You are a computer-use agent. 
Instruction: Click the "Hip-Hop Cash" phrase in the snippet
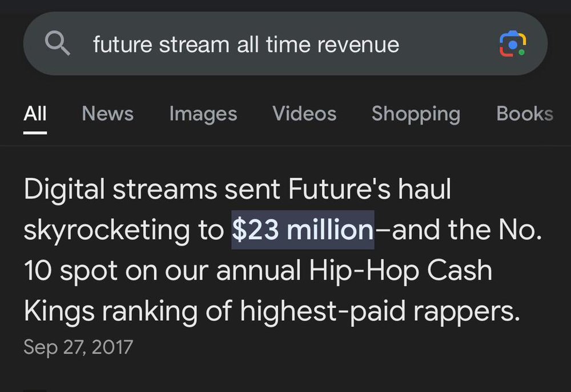[x=400, y=270]
